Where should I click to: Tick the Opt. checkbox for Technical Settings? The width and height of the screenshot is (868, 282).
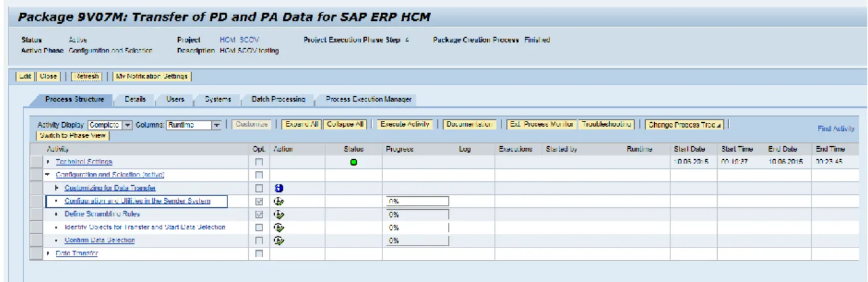pyautogui.click(x=259, y=162)
